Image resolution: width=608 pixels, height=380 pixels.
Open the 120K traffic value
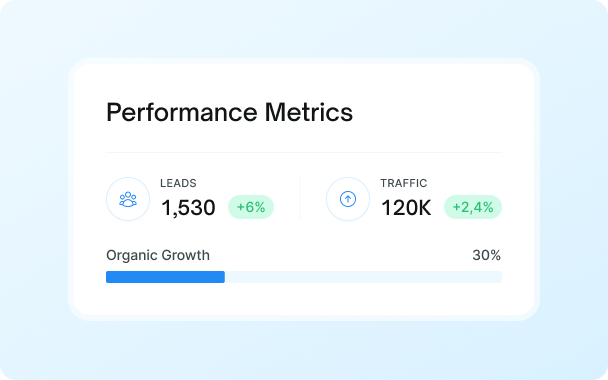point(406,207)
